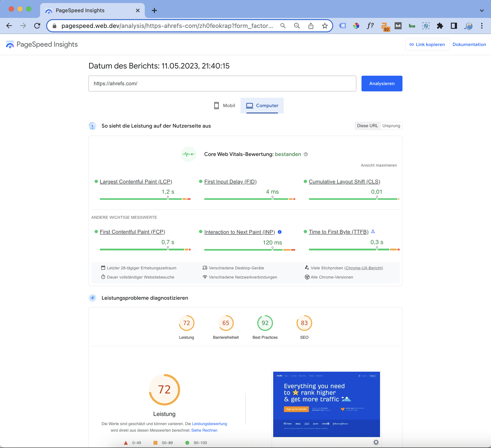Open the Chrome extensions puzzle icon

coord(440,26)
